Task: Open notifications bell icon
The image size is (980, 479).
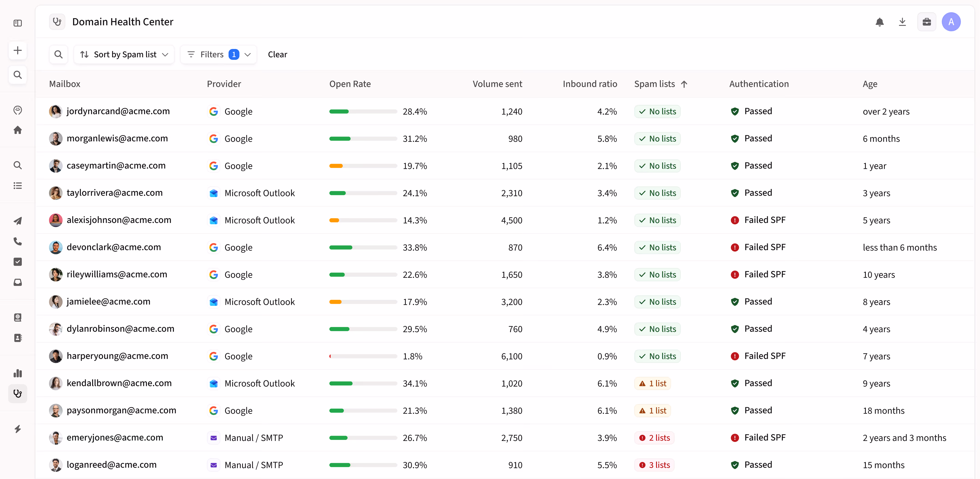Action: [x=880, y=22]
